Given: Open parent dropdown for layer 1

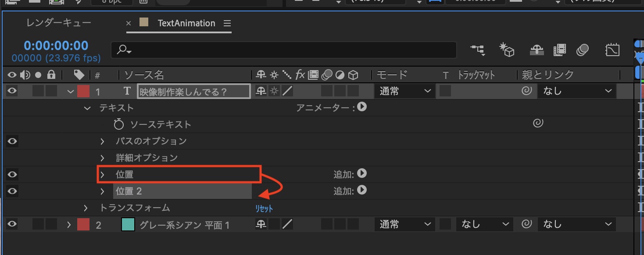Looking at the screenshot, I should point(576,91).
